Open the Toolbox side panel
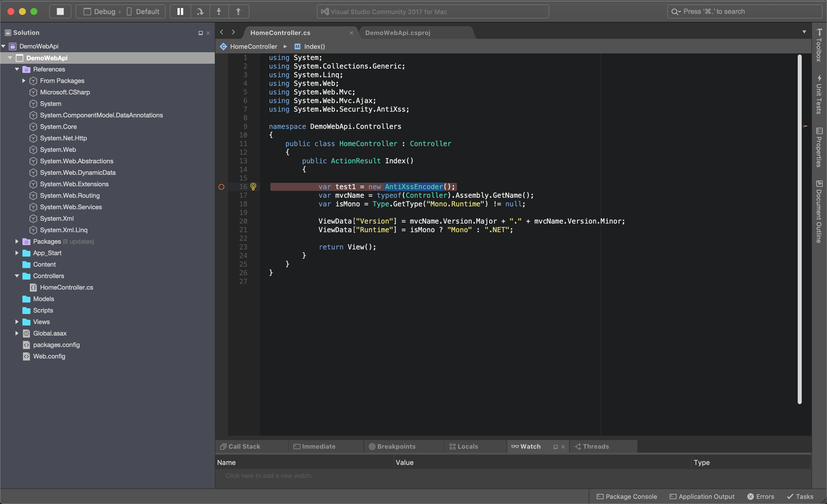This screenshot has width=827, height=504. click(819, 45)
